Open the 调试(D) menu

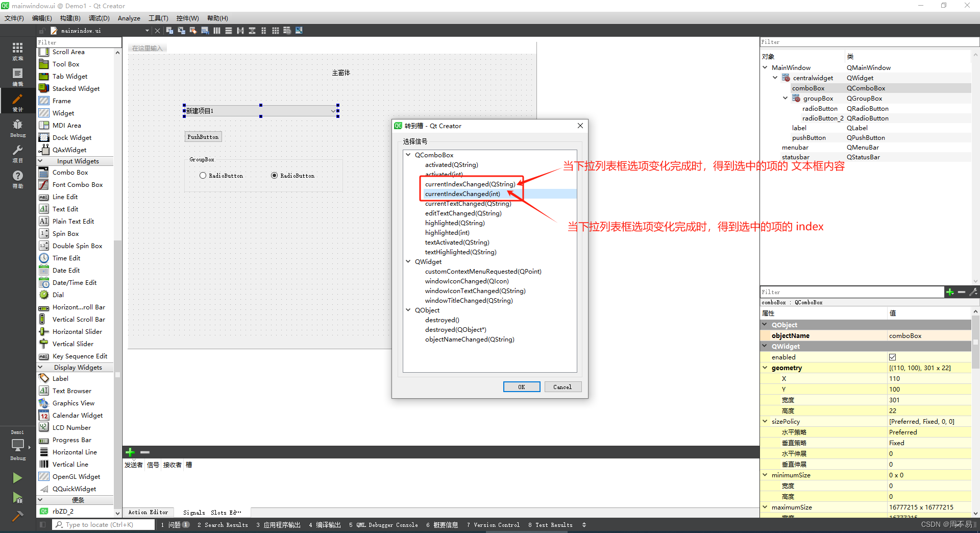point(99,18)
